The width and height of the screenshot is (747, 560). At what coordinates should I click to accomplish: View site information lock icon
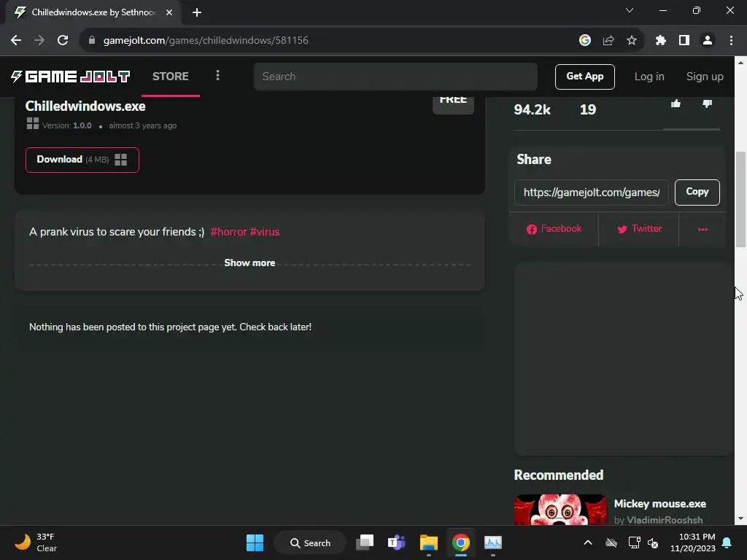tap(92, 41)
